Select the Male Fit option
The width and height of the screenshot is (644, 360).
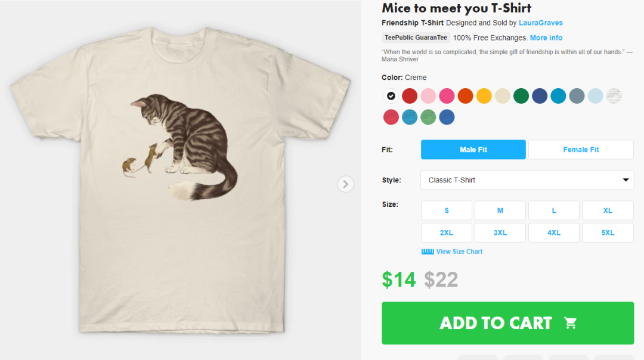tap(473, 150)
